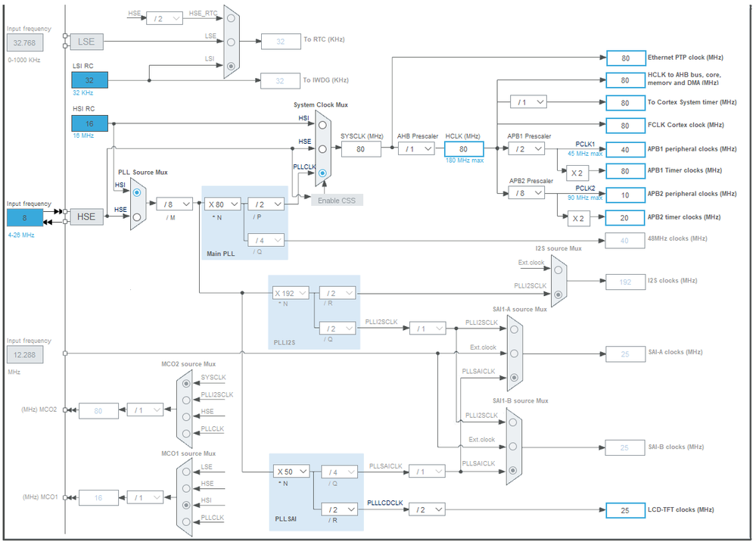The height and width of the screenshot is (542, 756).
Task: Select PLLI2SCLK in the I2S source Mux
Action: pos(558,294)
